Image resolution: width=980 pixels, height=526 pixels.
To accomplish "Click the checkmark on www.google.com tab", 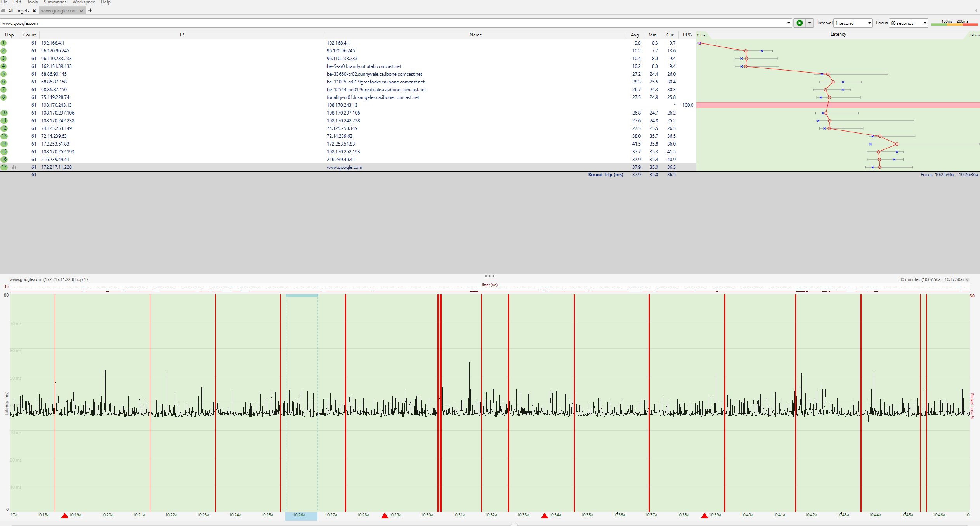I will point(82,11).
